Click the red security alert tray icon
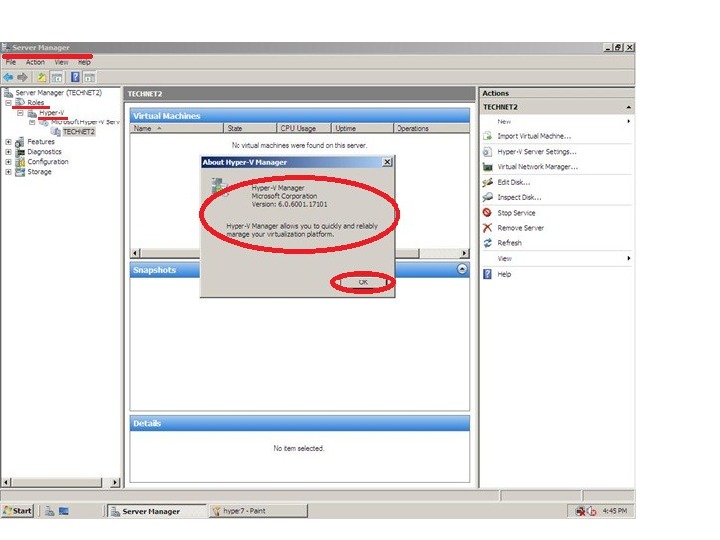 click(592, 511)
